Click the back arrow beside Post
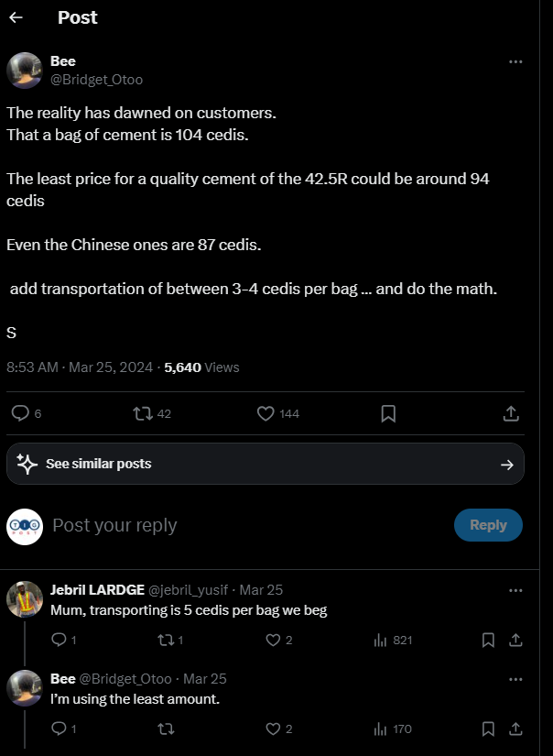 point(16,17)
